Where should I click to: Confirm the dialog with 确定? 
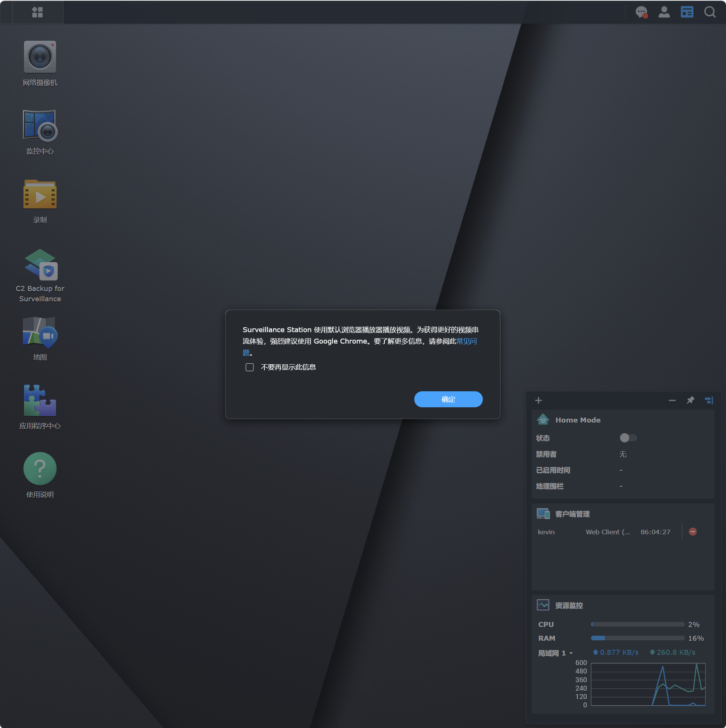pyautogui.click(x=448, y=399)
